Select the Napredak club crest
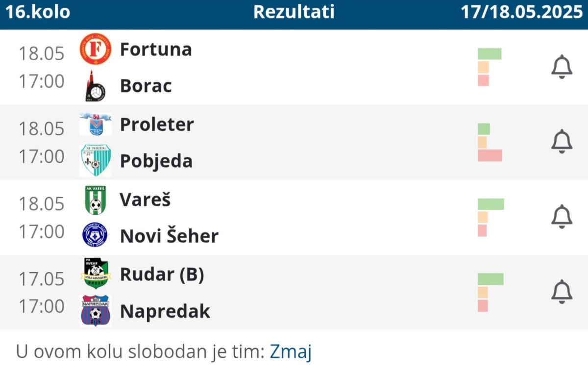 click(x=96, y=311)
